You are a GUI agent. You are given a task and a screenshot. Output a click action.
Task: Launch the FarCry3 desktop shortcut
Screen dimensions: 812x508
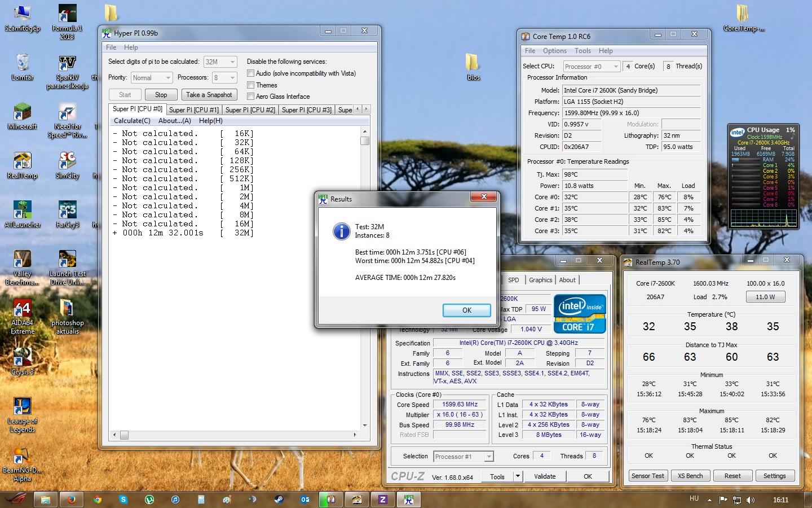[x=67, y=214]
